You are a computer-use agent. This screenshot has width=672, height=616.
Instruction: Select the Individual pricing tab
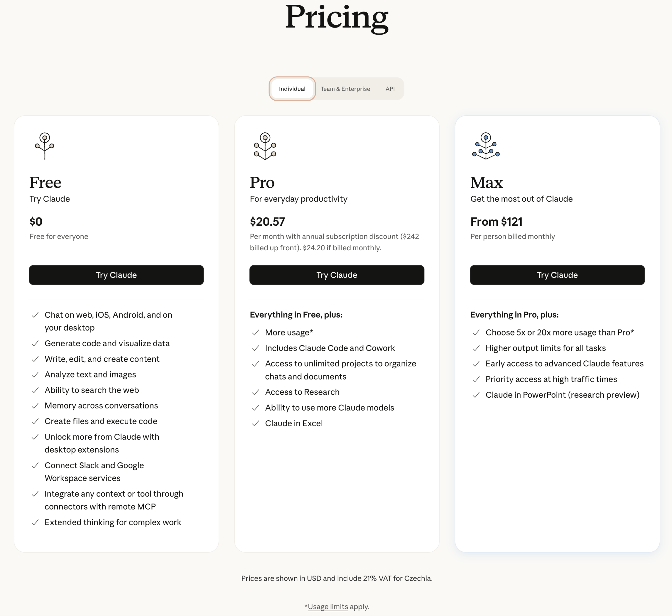pos(292,89)
